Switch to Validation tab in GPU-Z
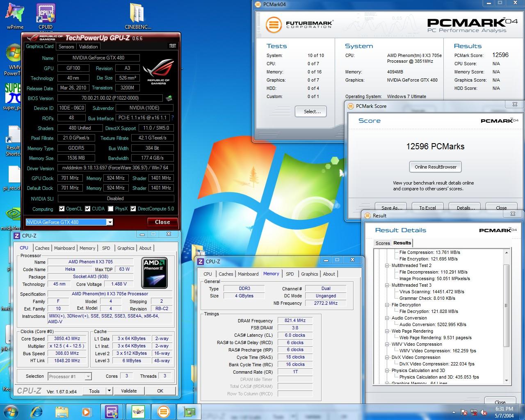Screen dimensions: 525x420 tap(88, 47)
